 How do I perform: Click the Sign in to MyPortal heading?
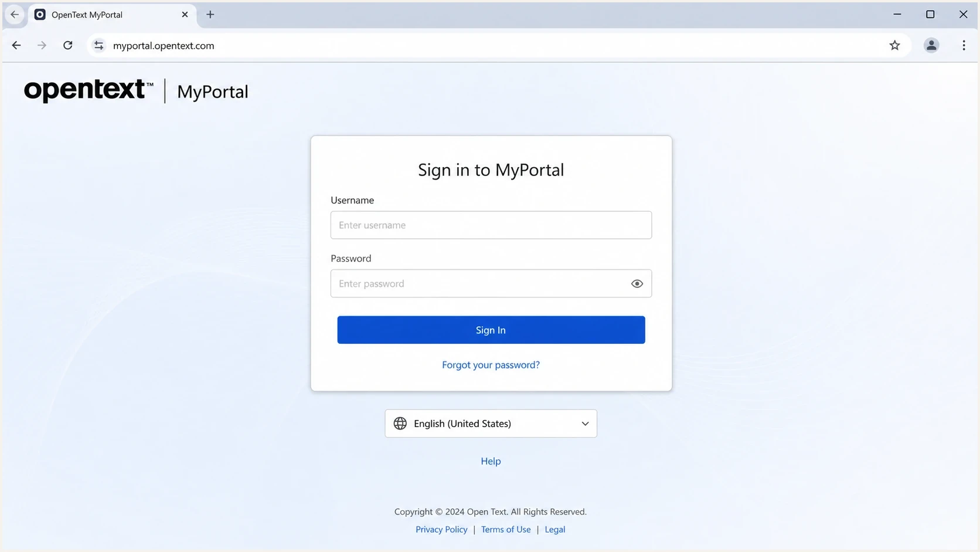491,170
